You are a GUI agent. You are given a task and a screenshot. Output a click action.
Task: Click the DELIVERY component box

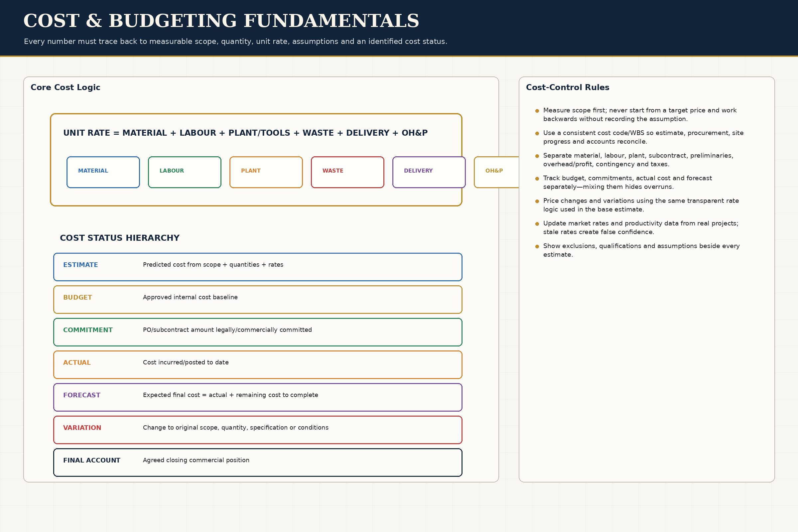[429, 172]
